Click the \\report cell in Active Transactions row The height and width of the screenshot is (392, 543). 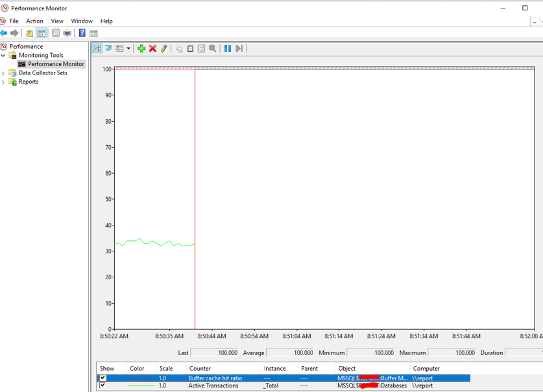coord(422,386)
